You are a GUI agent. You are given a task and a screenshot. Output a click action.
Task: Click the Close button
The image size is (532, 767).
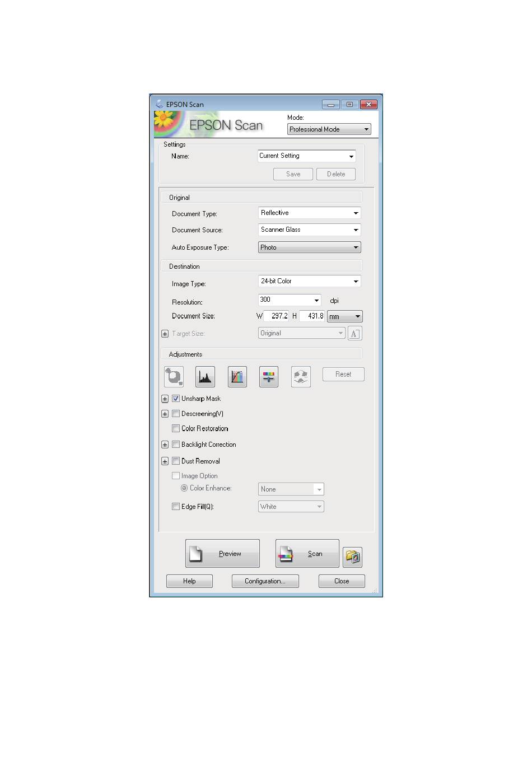(342, 581)
